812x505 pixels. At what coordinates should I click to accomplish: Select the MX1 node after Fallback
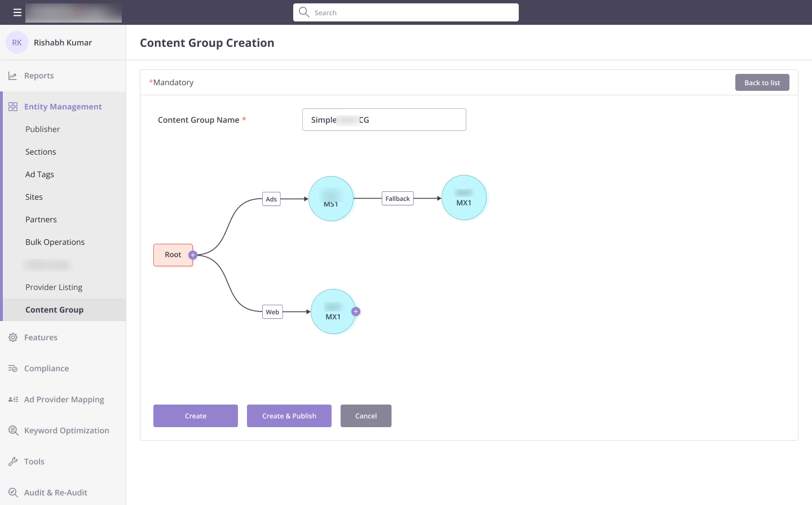click(x=464, y=197)
